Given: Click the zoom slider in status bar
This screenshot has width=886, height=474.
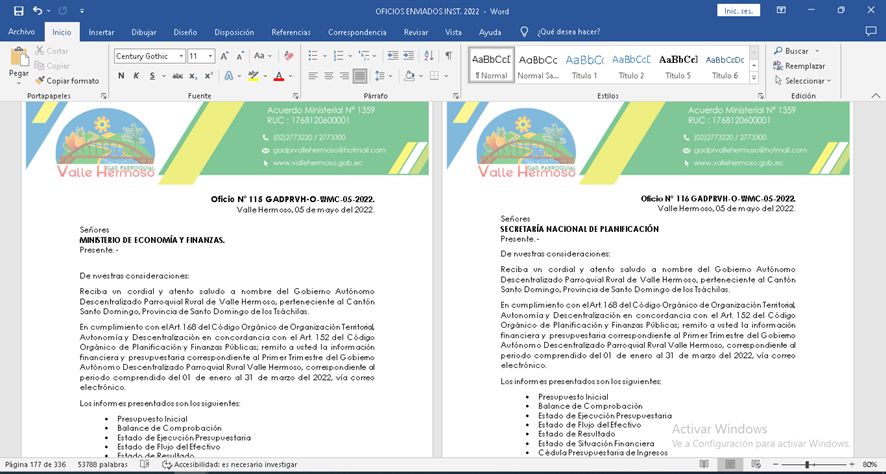Looking at the screenshot, I should [x=809, y=465].
